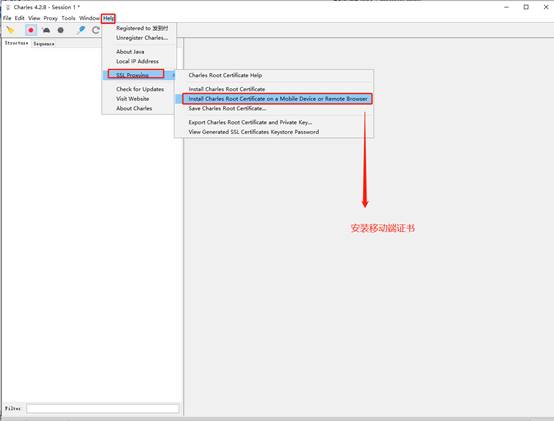The image size is (554, 421).
Task: Click the Charles app icon in title bar
Action: pos(7,7)
